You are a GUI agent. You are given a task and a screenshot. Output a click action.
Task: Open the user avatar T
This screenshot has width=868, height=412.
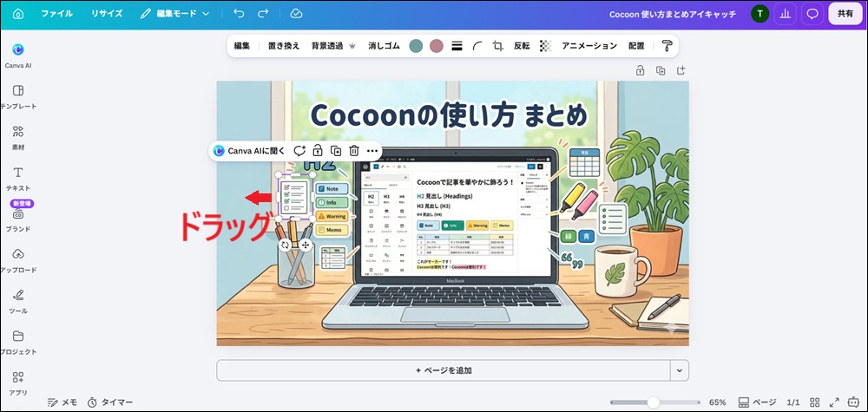coord(759,15)
